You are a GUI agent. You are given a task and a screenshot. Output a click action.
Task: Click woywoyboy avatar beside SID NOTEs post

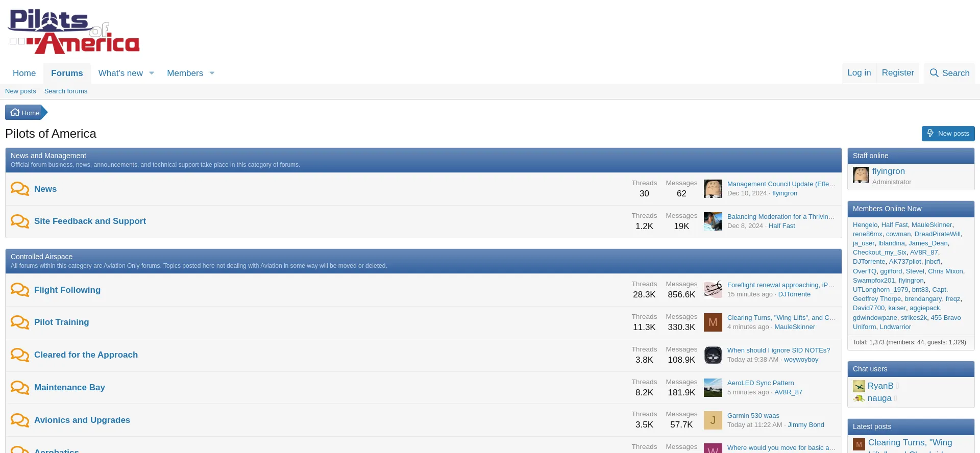[x=713, y=355]
